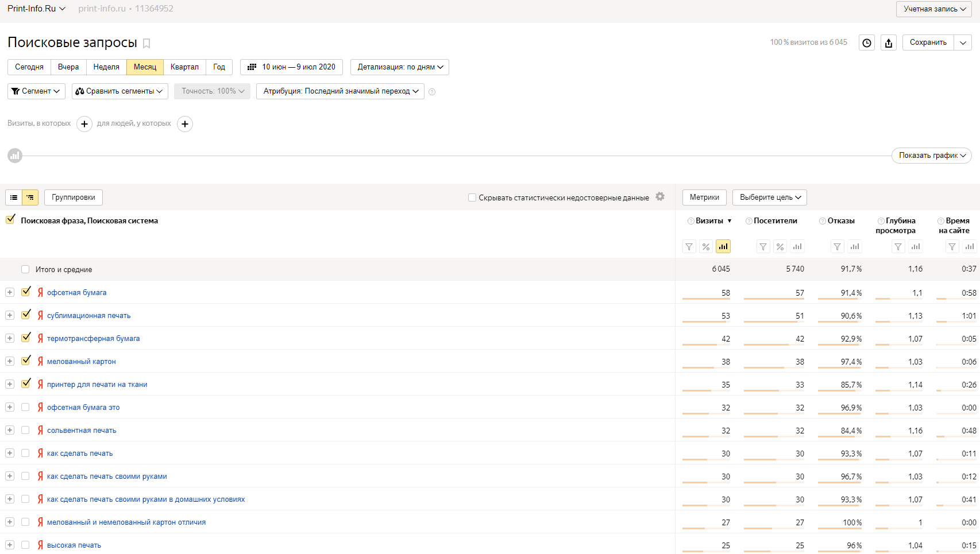Open the Детализация: по дням dropdown

(x=400, y=67)
